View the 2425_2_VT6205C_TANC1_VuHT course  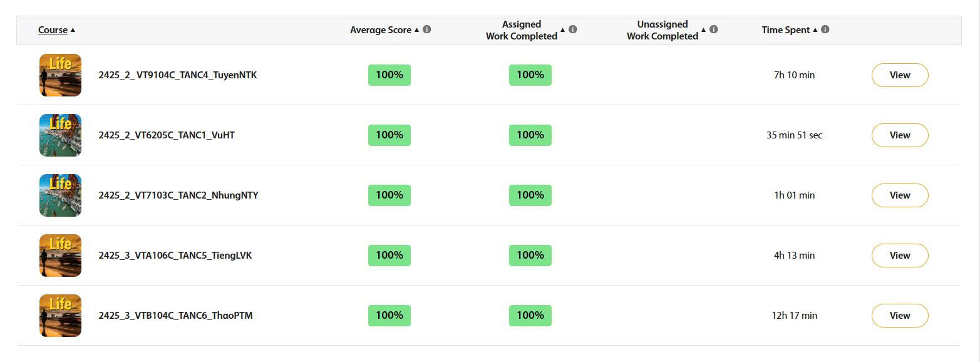(900, 135)
